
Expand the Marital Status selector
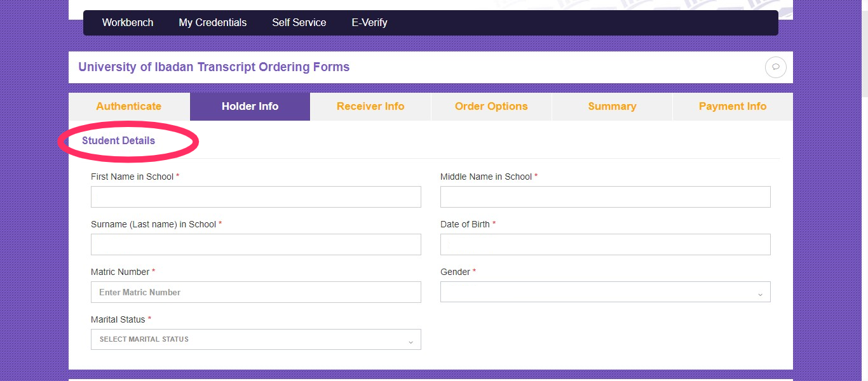[255, 339]
